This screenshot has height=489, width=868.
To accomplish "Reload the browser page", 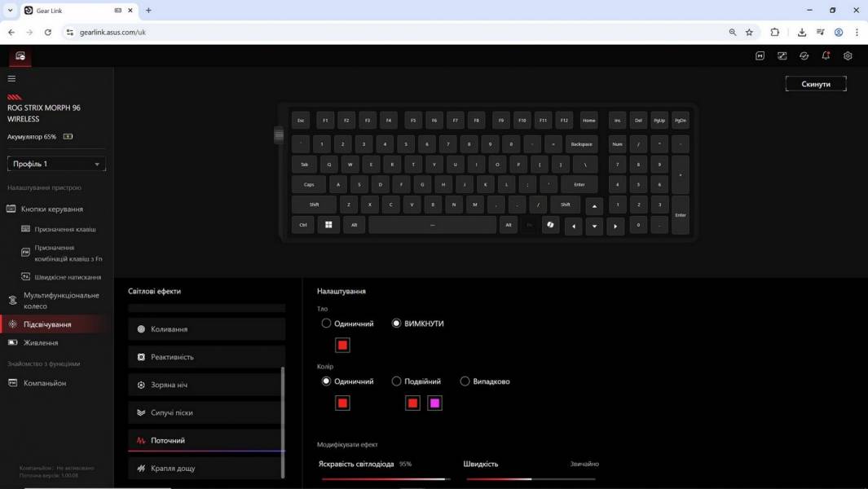I will (x=48, y=32).
